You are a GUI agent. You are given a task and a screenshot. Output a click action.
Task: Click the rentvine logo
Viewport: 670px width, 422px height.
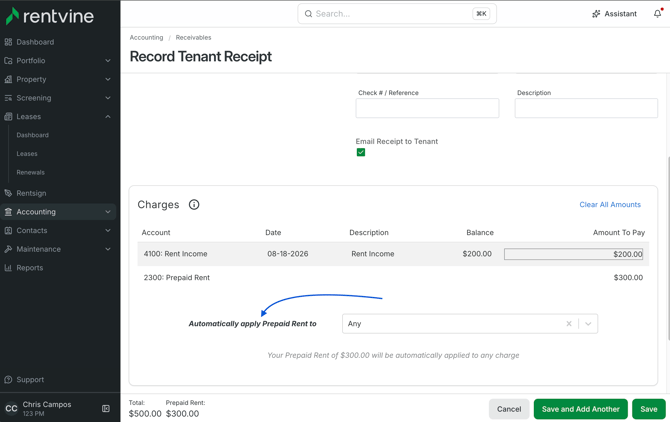(50, 16)
